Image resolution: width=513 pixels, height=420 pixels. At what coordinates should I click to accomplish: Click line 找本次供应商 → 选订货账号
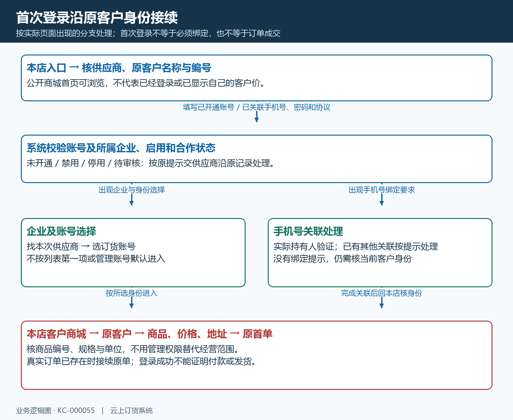tap(81, 247)
